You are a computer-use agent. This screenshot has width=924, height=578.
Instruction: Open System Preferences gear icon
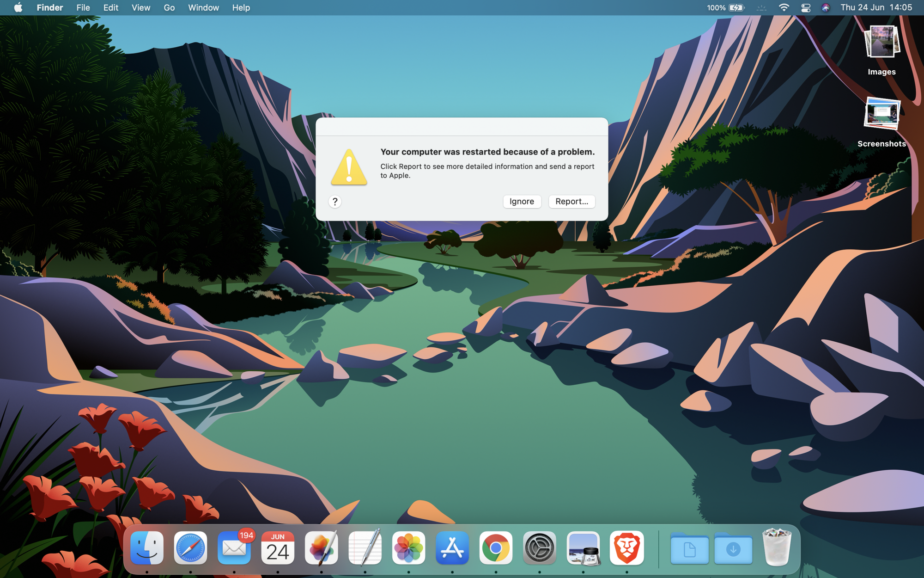point(539,548)
